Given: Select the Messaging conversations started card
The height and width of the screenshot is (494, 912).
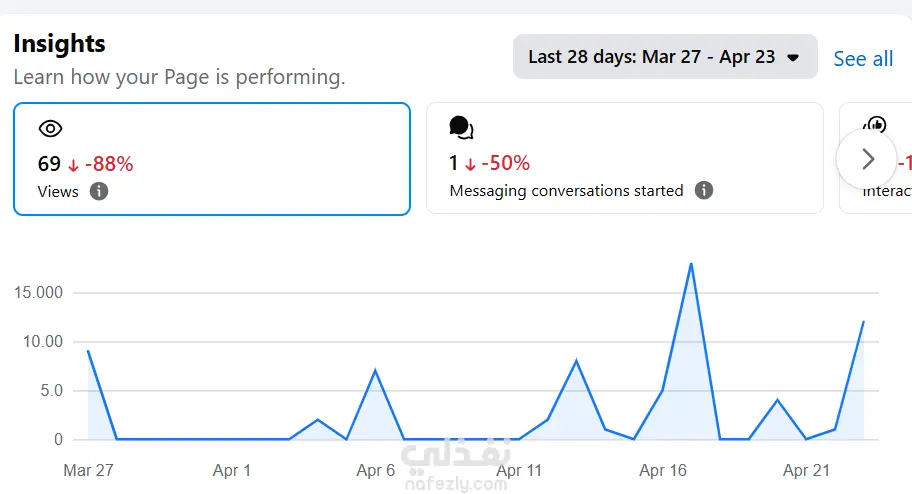Looking at the screenshot, I should (x=625, y=158).
